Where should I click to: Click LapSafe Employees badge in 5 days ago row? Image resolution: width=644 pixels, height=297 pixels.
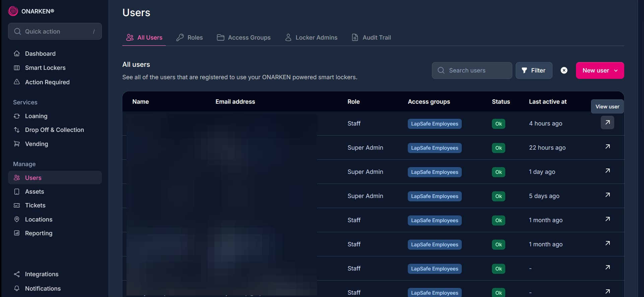coord(435,196)
